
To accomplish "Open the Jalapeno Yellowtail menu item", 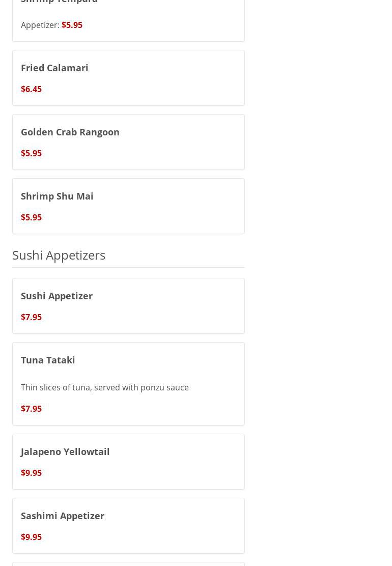I will pos(65,451).
